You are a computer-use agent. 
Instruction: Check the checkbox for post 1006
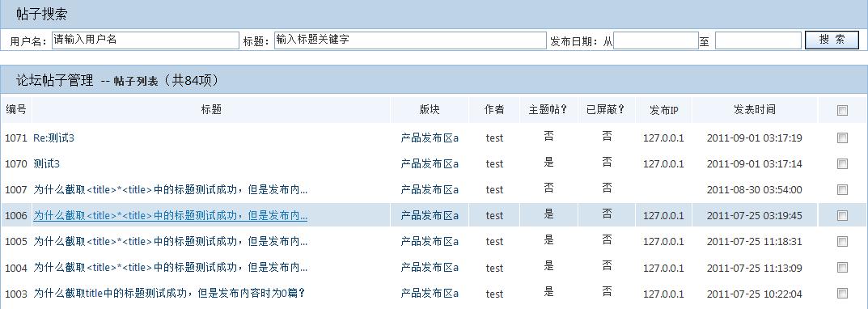843,215
